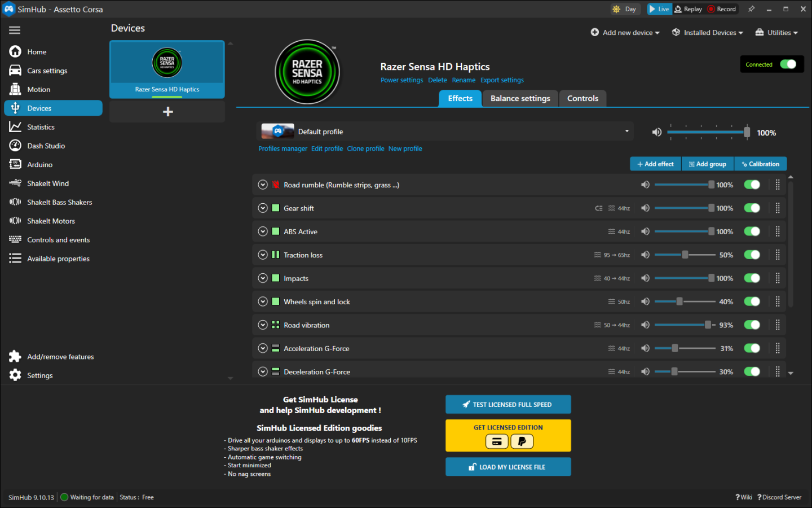Click the ShakeIt Wind icon

pyautogui.click(x=15, y=183)
